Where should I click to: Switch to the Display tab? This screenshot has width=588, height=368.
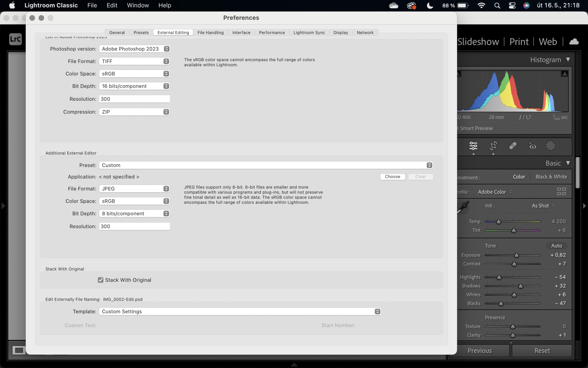point(341,32)
